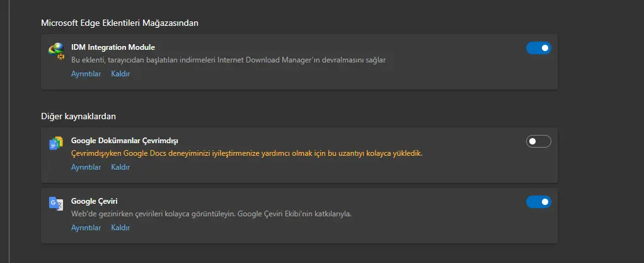The width and height of the screenshot is (644, 263).
Task: Click the IDM description about Internet Download Manager
Action: [228, 60]
